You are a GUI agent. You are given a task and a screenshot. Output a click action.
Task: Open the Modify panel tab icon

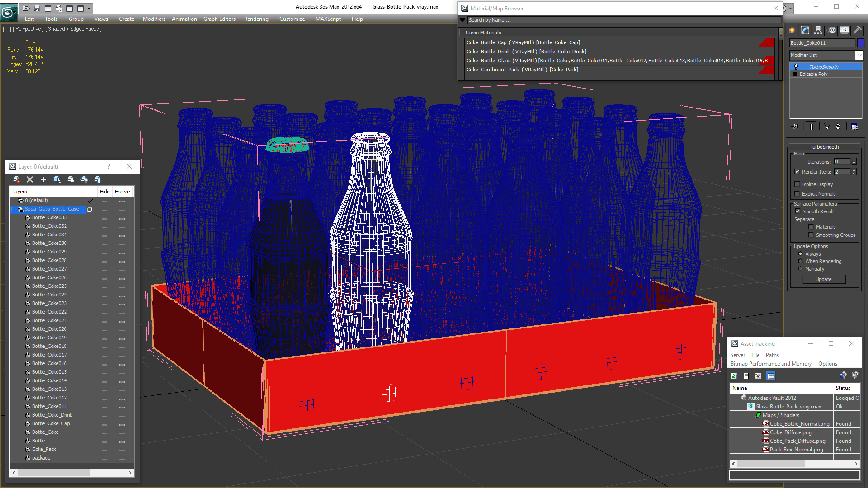coord(805,30)
